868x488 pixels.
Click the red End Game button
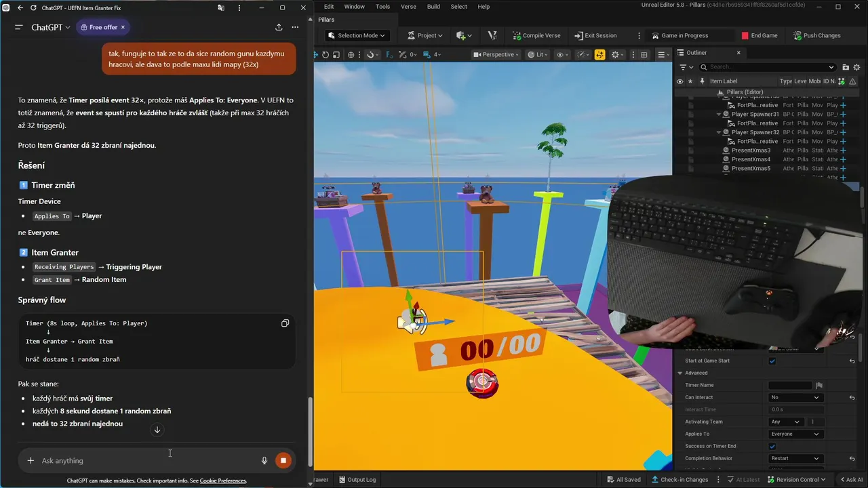(759, 35)
